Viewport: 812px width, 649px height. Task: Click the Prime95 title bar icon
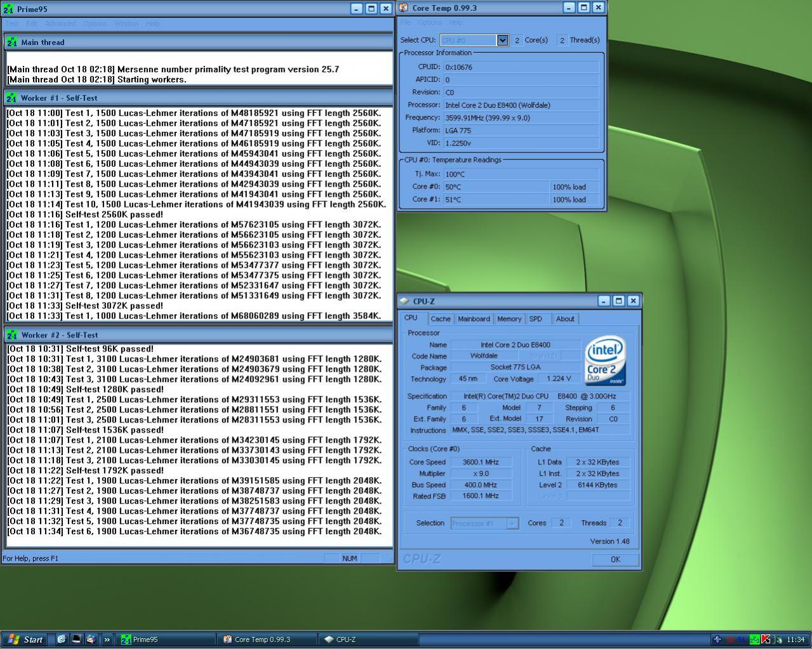point(8,9)
